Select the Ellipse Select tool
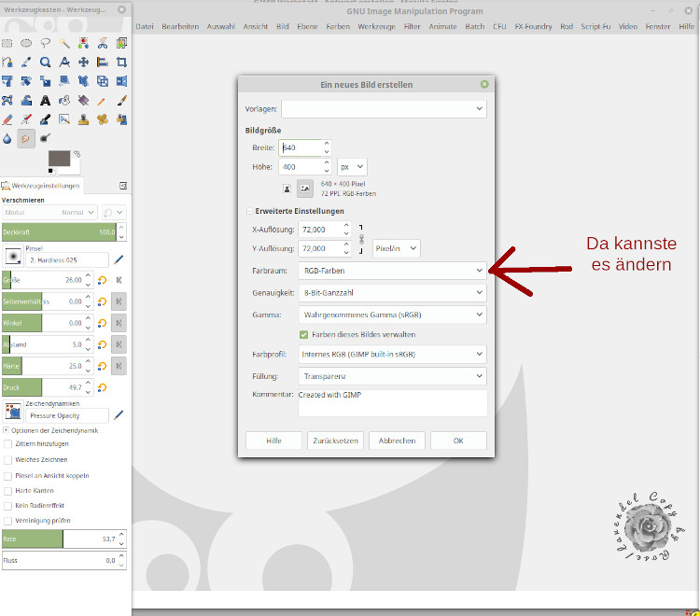The image size is (700, 616). click(x=26, y=43)
